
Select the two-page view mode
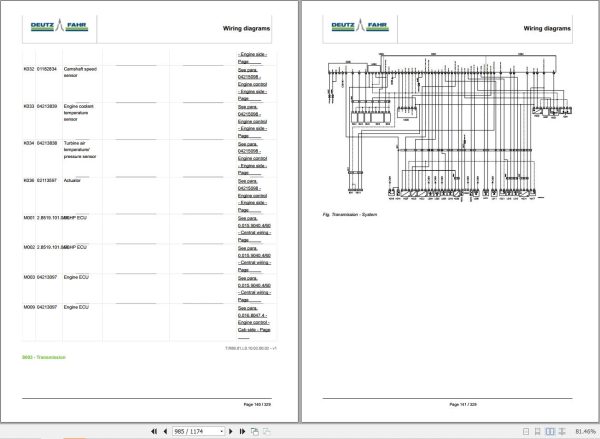550,431
